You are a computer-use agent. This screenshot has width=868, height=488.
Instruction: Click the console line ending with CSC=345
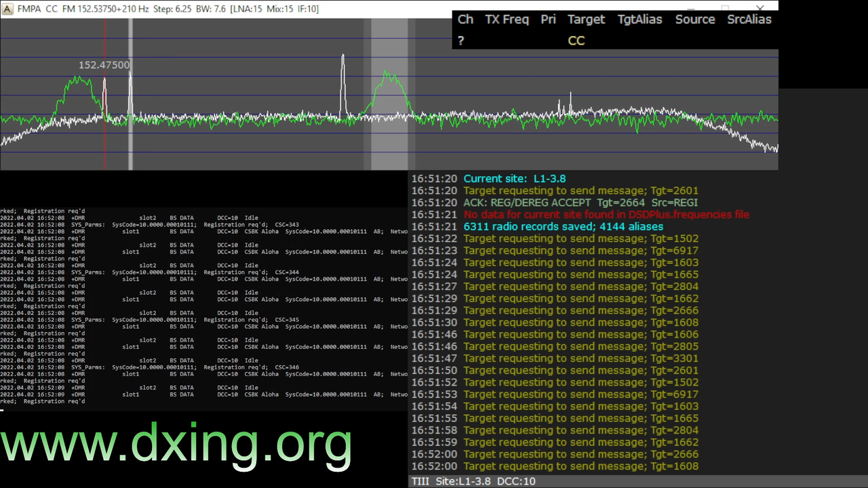(149, 320)
